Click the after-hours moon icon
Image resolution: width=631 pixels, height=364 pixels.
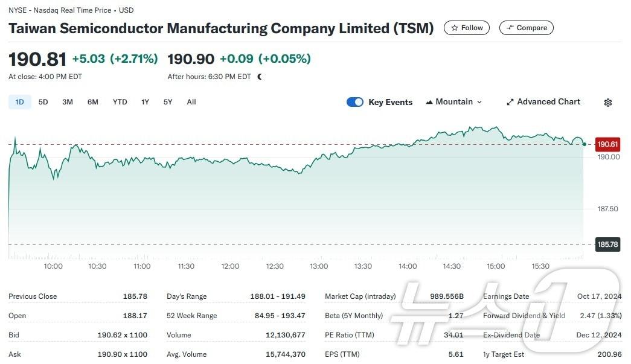coord(258,77)
